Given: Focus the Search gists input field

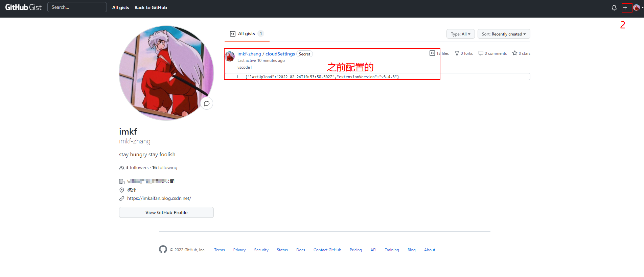Looking at the screenshot, I should 77,7.
